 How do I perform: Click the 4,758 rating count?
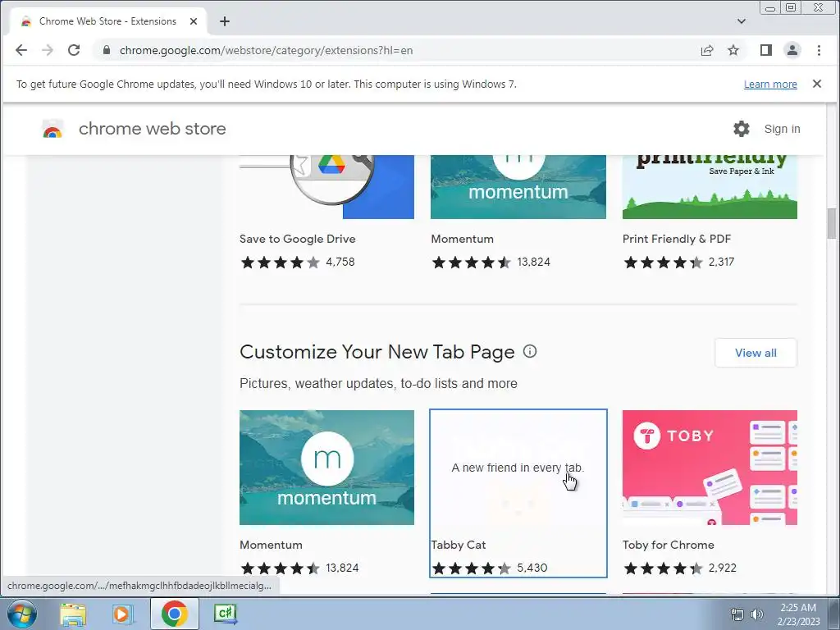pyautogui.click(x=340, y=262)
